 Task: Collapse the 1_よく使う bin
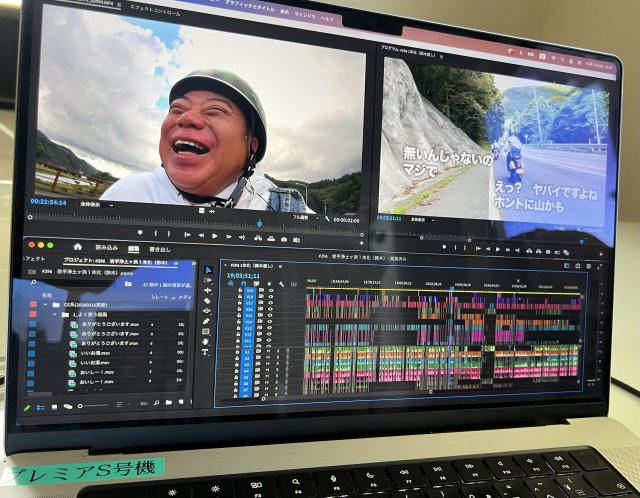click(x=55, y=314)
